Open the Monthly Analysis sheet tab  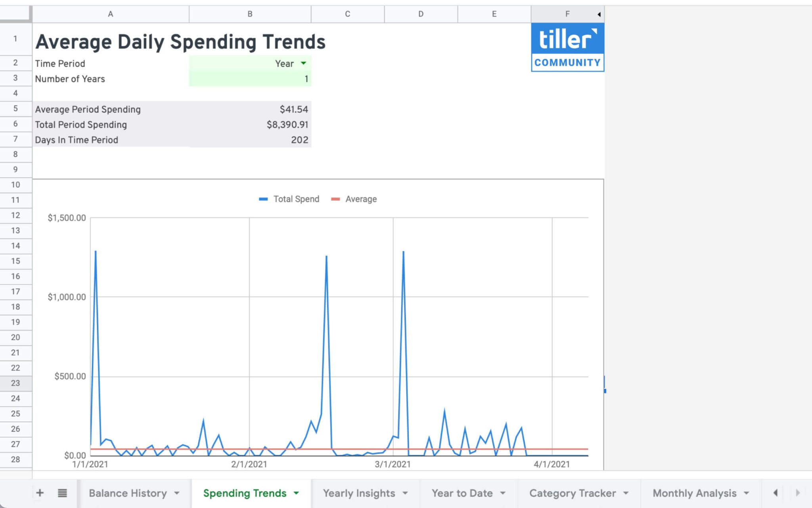(x=694, y=493)
